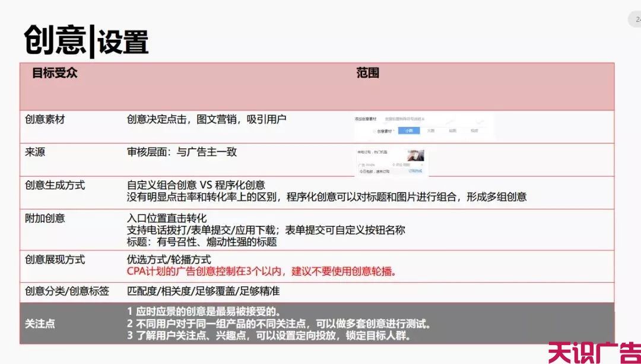The height and width of the screenshot is (364, 641).
Task: Click the line starting 支持电话拨打/表单提交/应用下载
Action: [x=266, y=230]
